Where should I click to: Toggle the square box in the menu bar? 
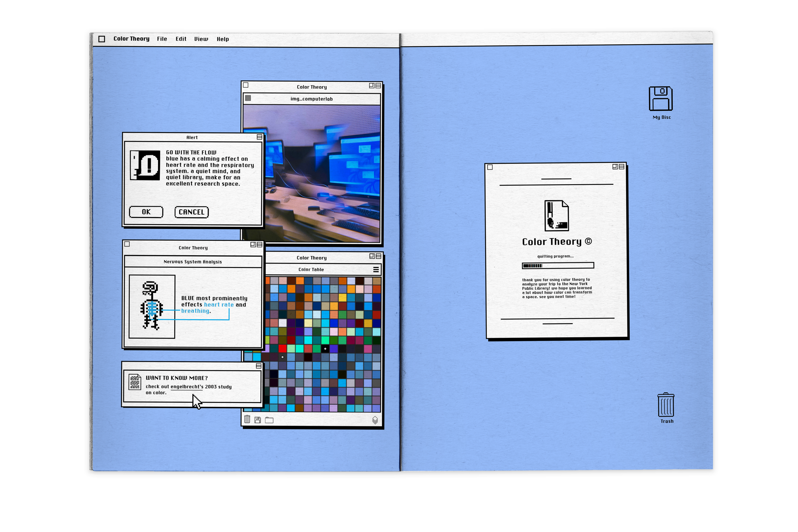click(x=101, y=39)
